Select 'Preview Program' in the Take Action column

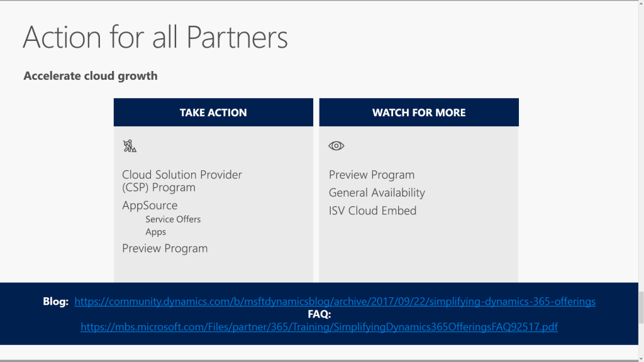[x=165, y=248]
